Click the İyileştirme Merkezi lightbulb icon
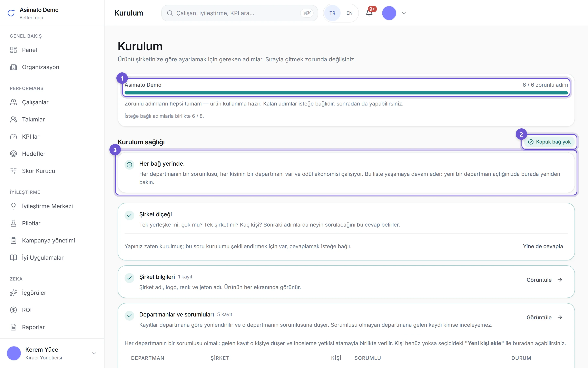588x368 pixels. [13, 206]
